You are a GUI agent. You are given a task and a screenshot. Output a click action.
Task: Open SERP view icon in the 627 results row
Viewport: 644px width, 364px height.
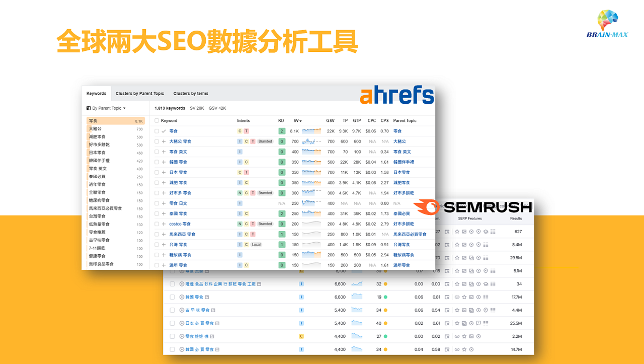pos(446,232)
